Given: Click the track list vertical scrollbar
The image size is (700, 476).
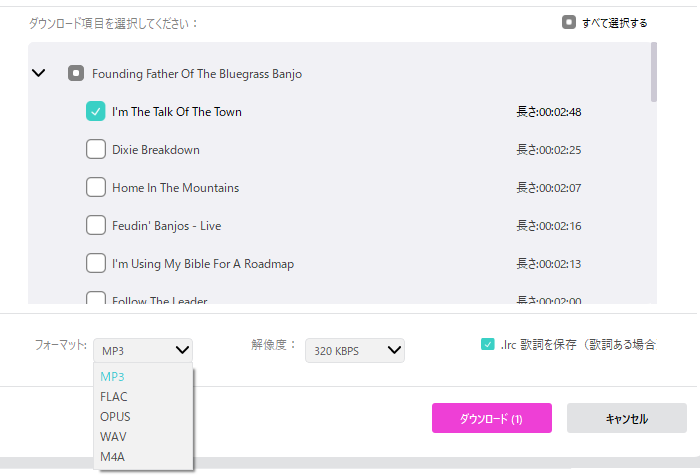Looking at the screenshot, I should pos(654,72).
